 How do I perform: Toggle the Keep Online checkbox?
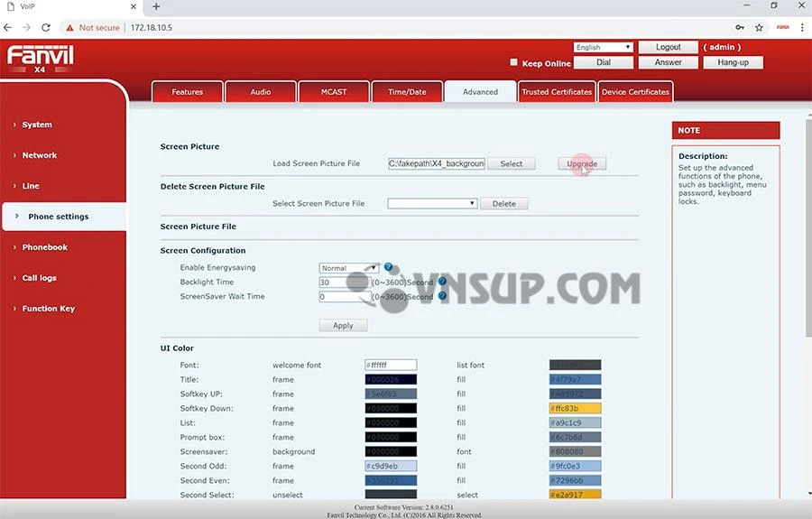pyautogui.click(x=514, y=63)
